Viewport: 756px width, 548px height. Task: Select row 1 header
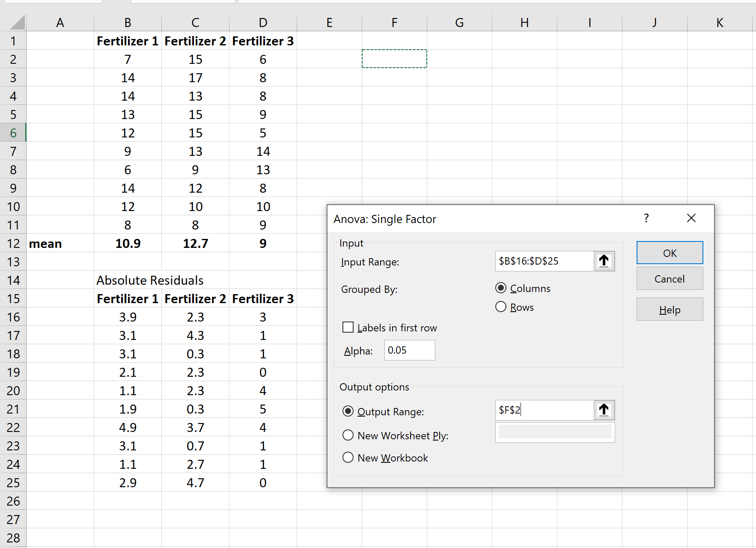click(13, 41)
